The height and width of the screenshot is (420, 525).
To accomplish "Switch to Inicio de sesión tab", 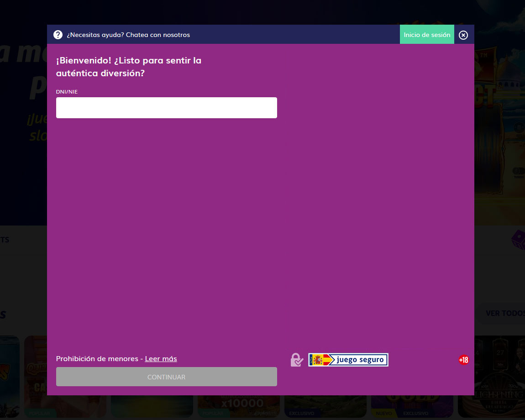I will [x=427, y=35].
